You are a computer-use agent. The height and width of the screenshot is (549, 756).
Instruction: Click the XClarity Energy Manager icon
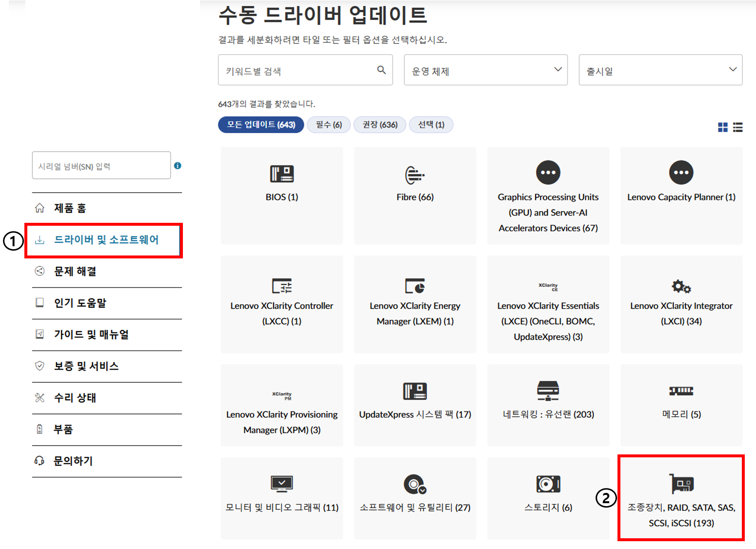point(415,286)
